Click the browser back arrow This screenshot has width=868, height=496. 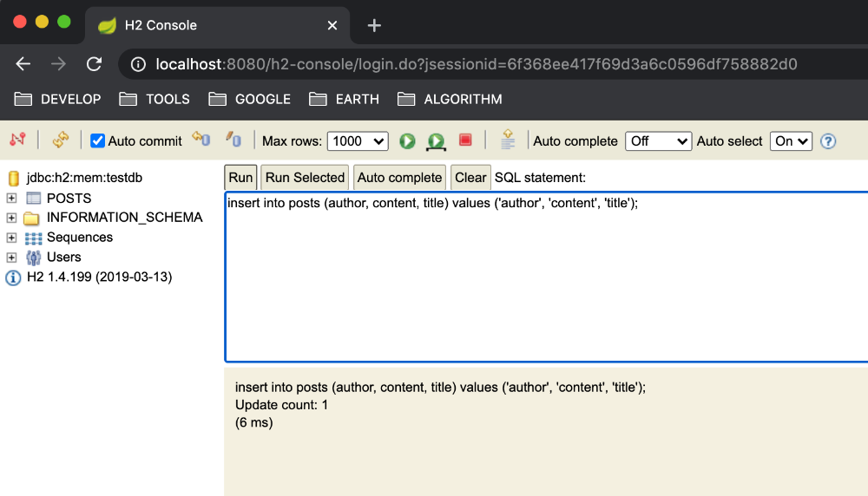[23, 64]
